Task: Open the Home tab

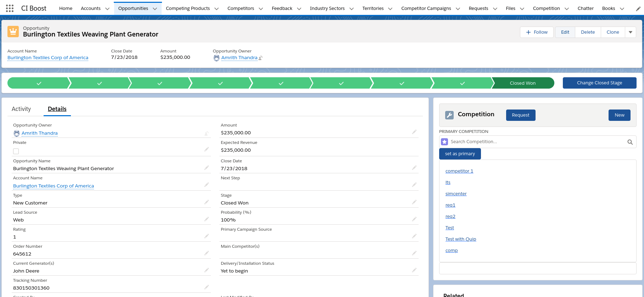Action: [x=66, y=9]
